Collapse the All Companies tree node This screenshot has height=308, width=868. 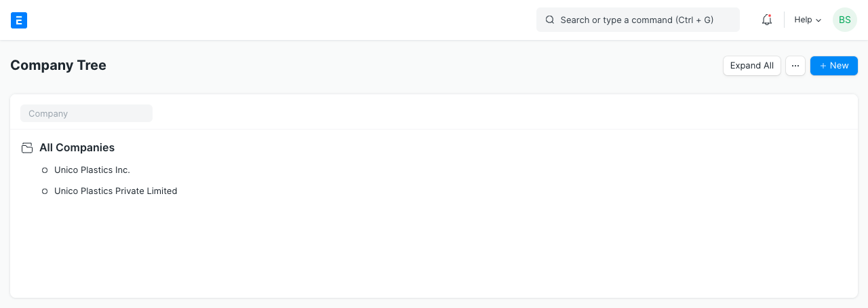click(77, 148)
